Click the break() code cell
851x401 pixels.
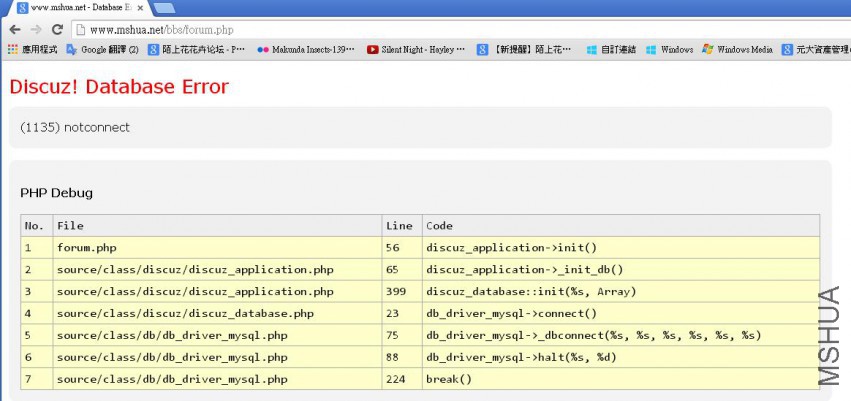point(621,379)
